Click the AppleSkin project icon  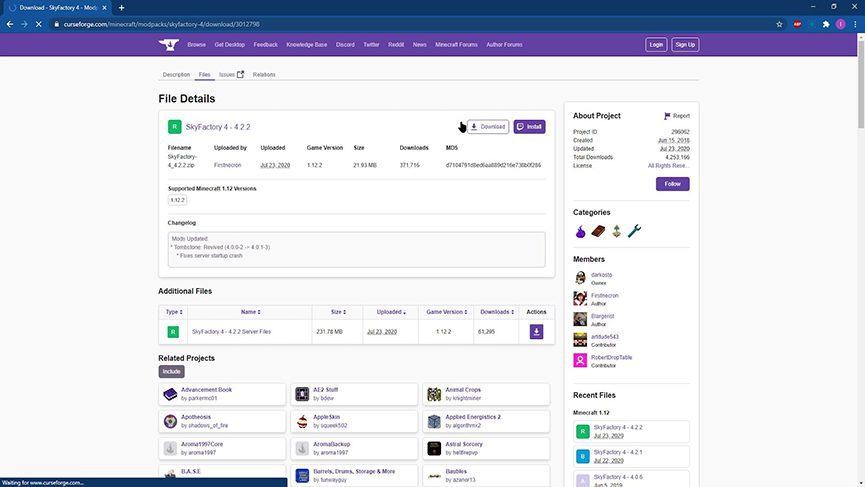tap(302, 421)
